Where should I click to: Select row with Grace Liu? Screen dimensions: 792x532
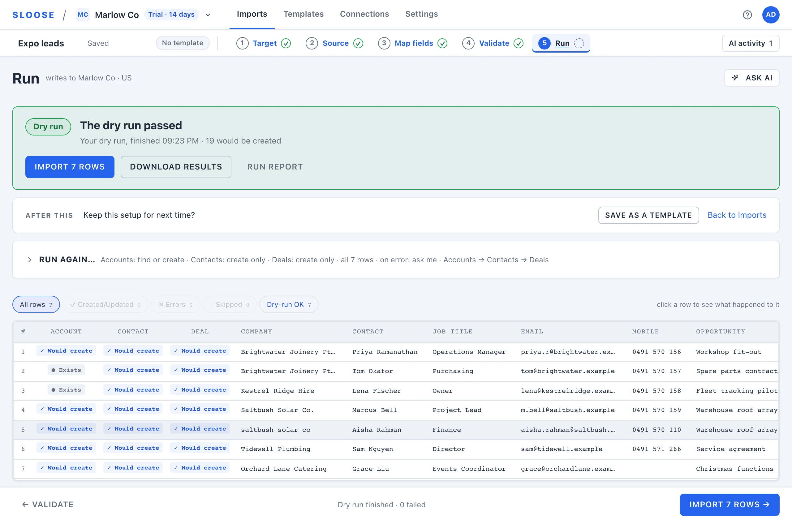tap(396, 469)
